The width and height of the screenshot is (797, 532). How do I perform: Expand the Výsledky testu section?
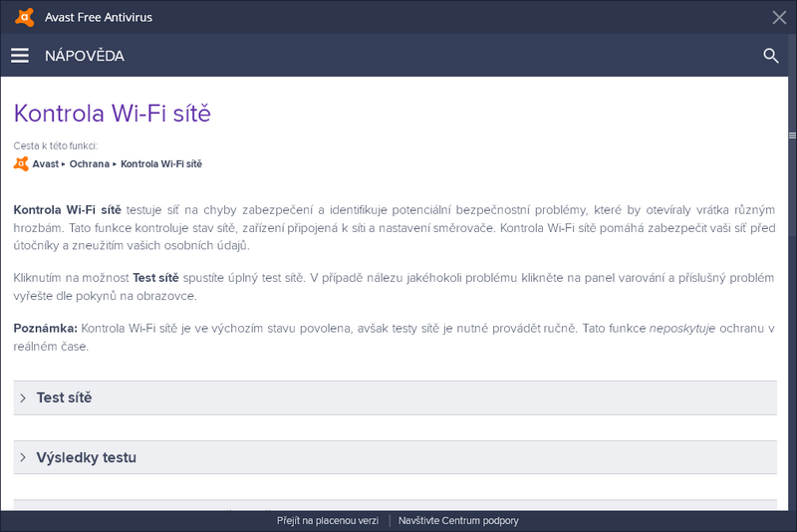[395, 457]
